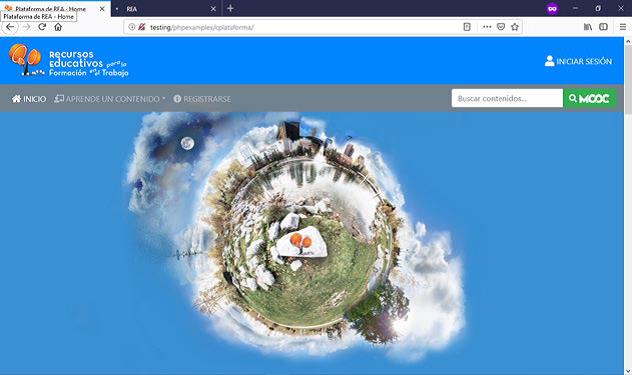Toggle the sidebar panel icon
Viewport: 632px width, 375px height.
[x=603, y=27]
